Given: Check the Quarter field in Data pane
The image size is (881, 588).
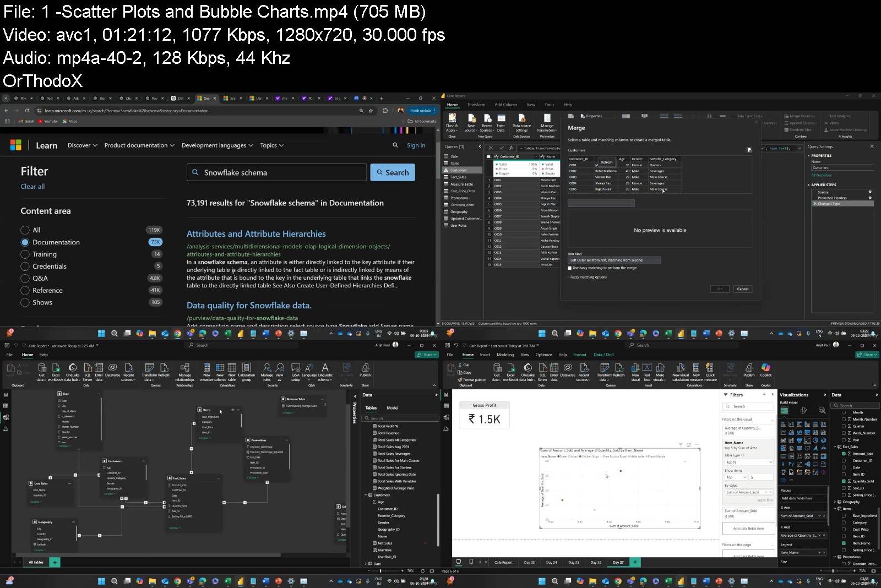Looking at the screenshot, I should (x=844, y=426).
